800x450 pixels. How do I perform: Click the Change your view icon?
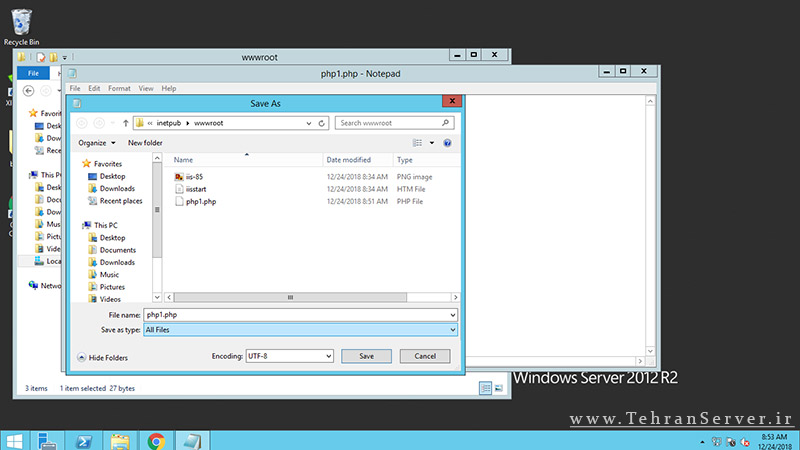click(x=418, y=143)
